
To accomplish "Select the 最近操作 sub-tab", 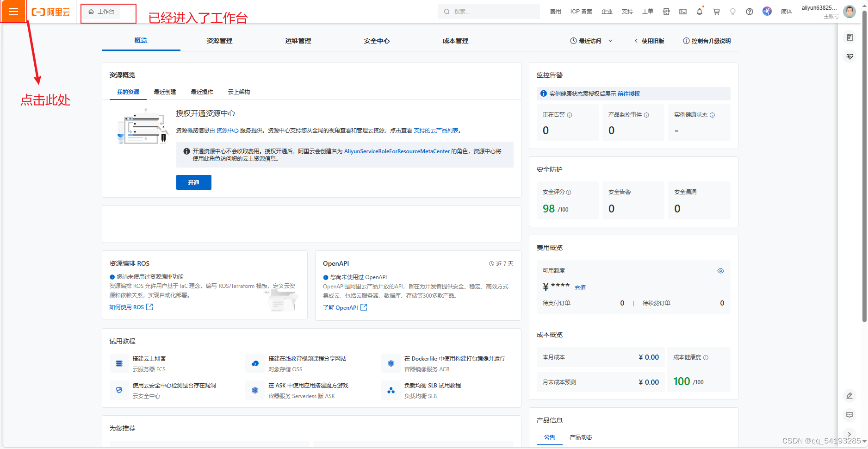I will point(202,92).
